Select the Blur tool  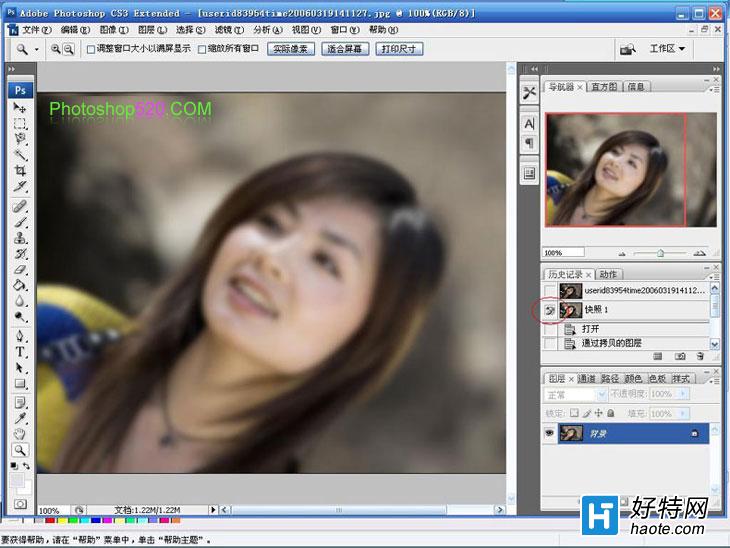20,301
